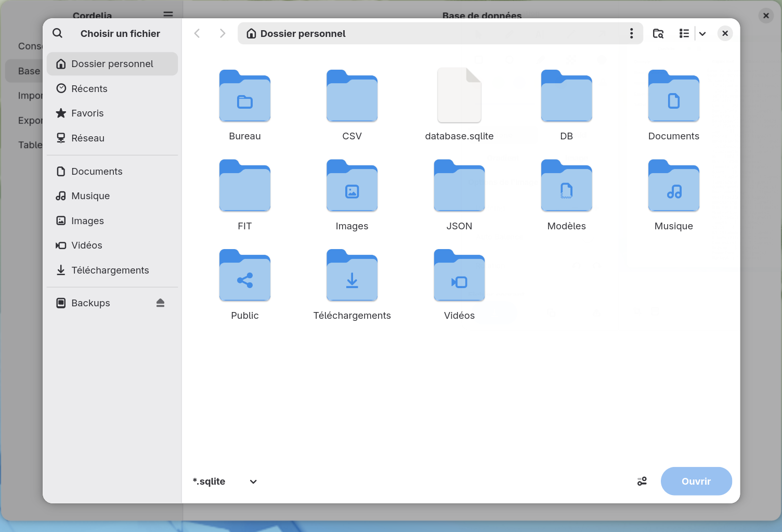Select the CSV folder

point(352,105)
